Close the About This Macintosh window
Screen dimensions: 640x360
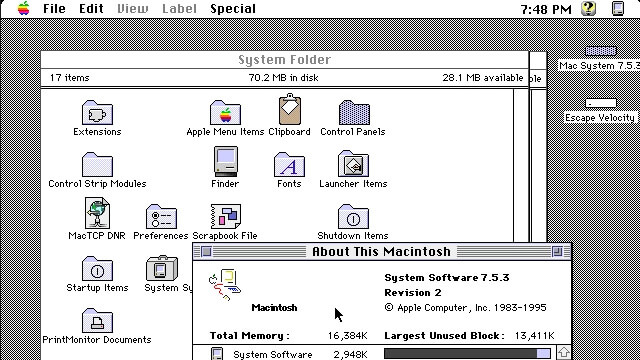(207, 252)
